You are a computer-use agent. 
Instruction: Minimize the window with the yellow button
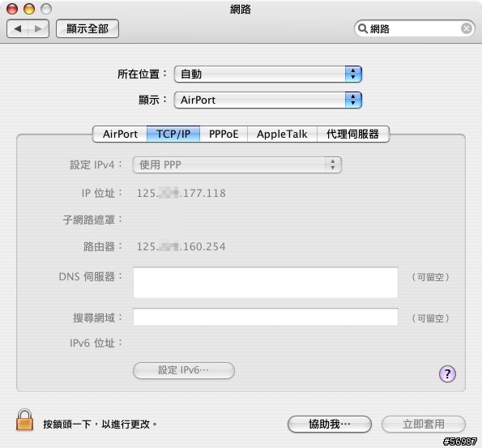click(29, 9)
